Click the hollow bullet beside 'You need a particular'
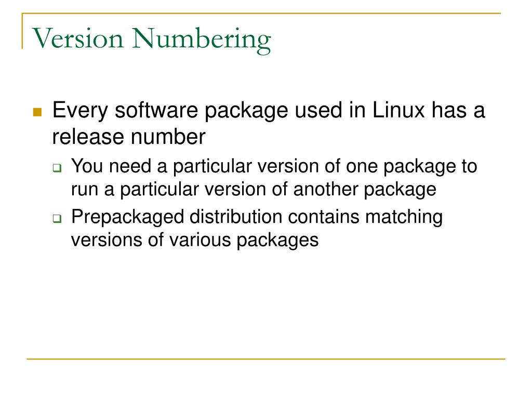The width and height of the screenshot is (532, 399). point(57,168)
